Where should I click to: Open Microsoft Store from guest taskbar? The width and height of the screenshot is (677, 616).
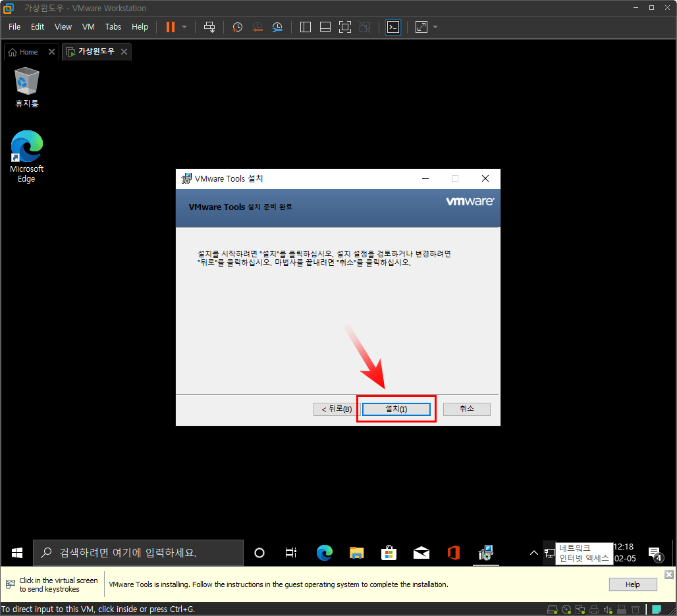tap(389, 553)
